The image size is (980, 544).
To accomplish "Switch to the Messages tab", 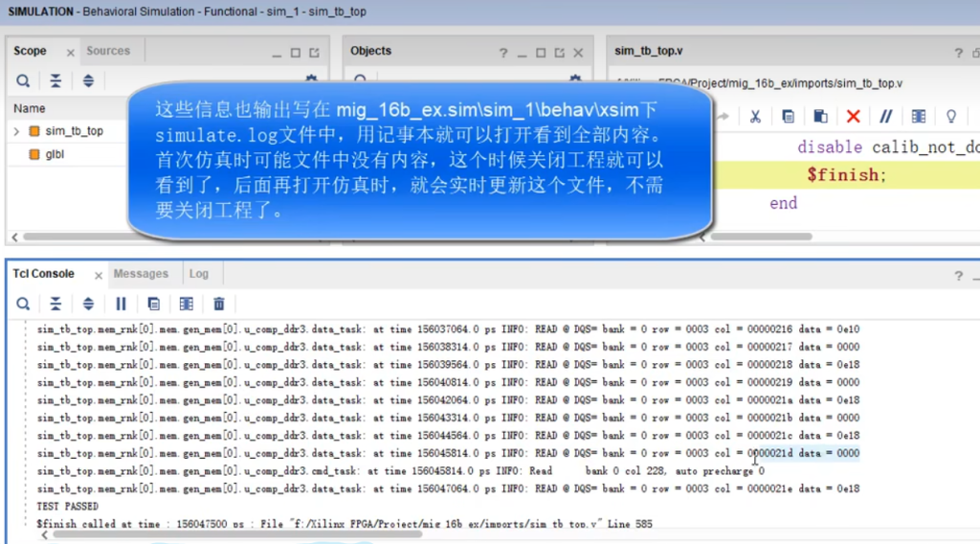I will coord(141,274).
